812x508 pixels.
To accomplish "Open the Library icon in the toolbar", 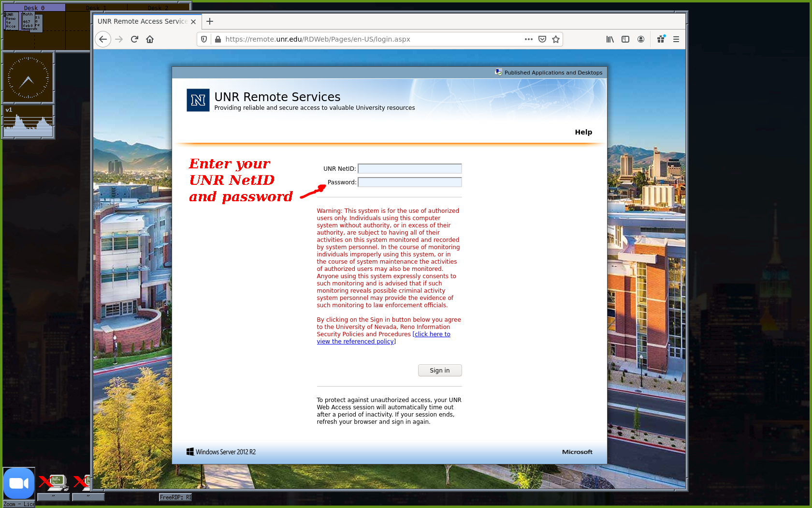I will (x=610, y=39).
